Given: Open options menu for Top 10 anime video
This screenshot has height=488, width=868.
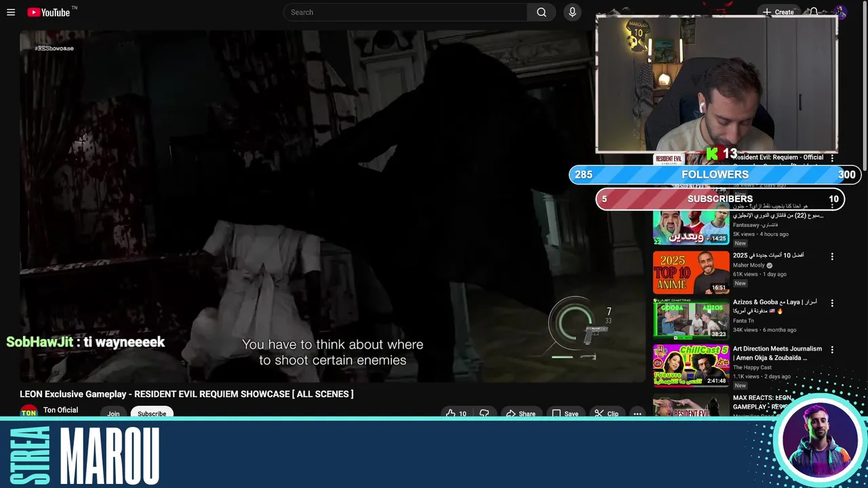Looking at the screenshot, I should (832, 257).
